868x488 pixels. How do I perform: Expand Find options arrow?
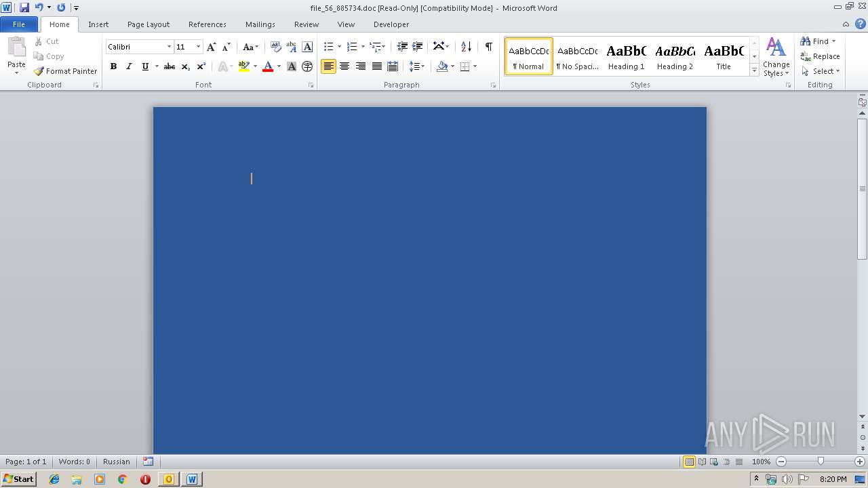[x=833, y=41]
